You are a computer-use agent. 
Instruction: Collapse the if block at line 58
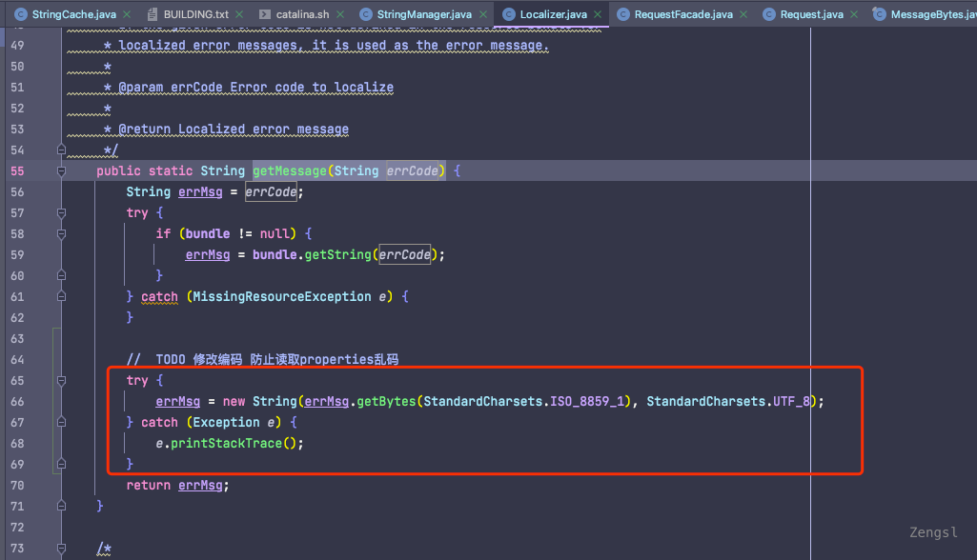click(61, 234)
